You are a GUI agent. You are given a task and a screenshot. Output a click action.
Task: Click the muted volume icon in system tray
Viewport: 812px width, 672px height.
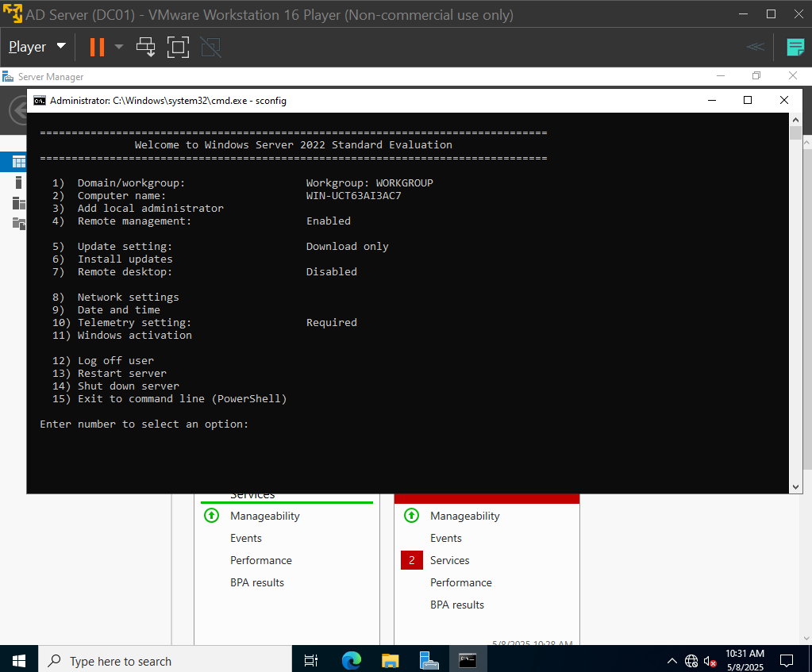(710, 661)
